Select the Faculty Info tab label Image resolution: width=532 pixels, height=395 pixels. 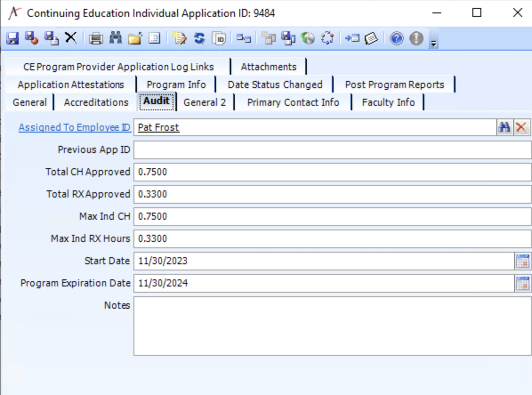388,102
